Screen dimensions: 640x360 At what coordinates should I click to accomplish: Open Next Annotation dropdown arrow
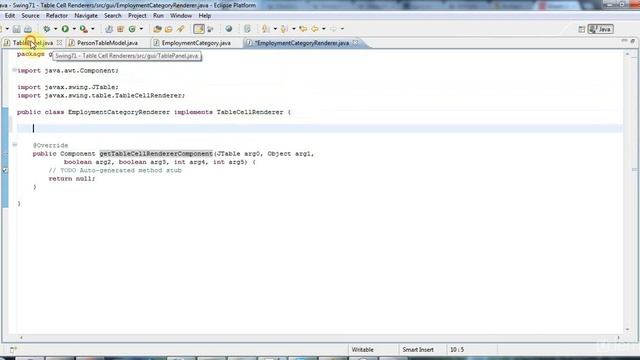[x=275, y=29]
